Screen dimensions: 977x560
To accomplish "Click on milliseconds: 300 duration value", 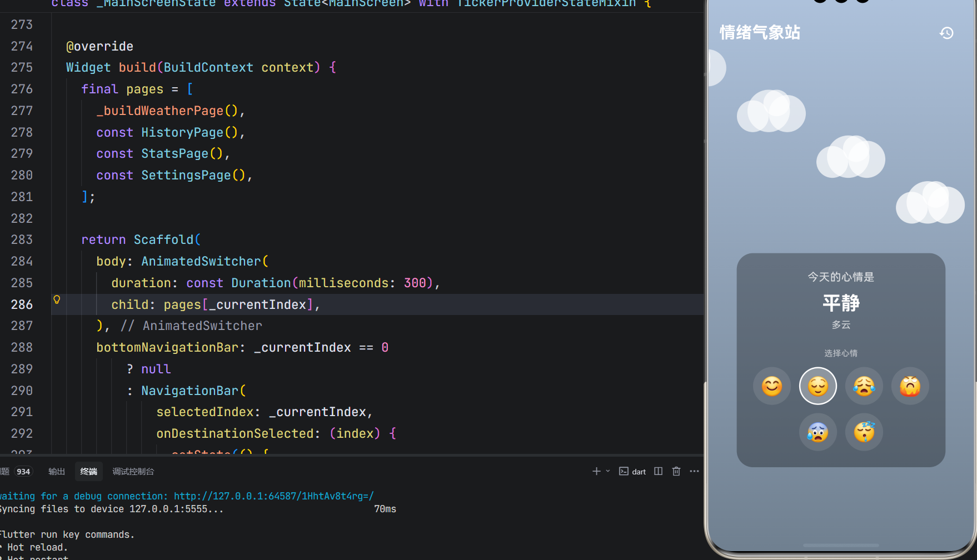I will [x=362, y=283].
